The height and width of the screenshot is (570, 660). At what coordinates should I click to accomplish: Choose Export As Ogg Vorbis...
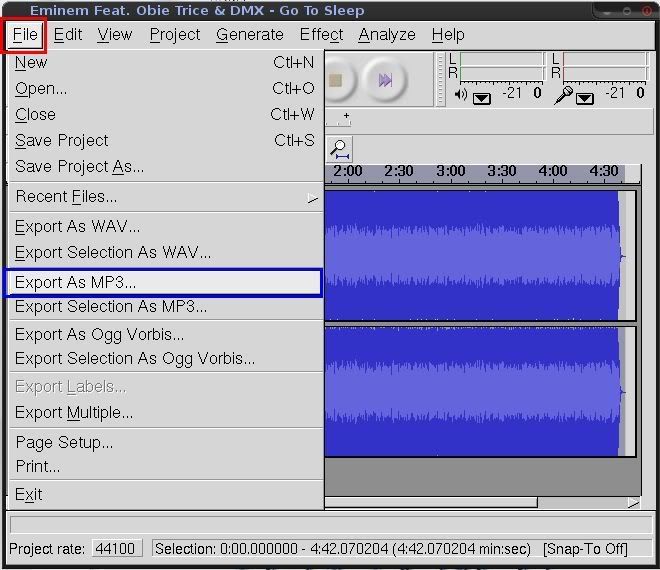165,335
